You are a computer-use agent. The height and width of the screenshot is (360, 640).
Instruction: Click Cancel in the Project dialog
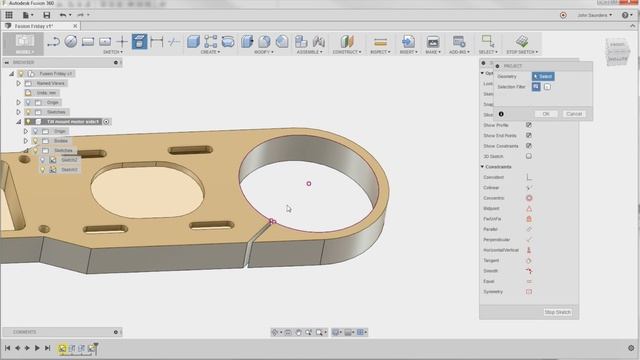point(574,114)
